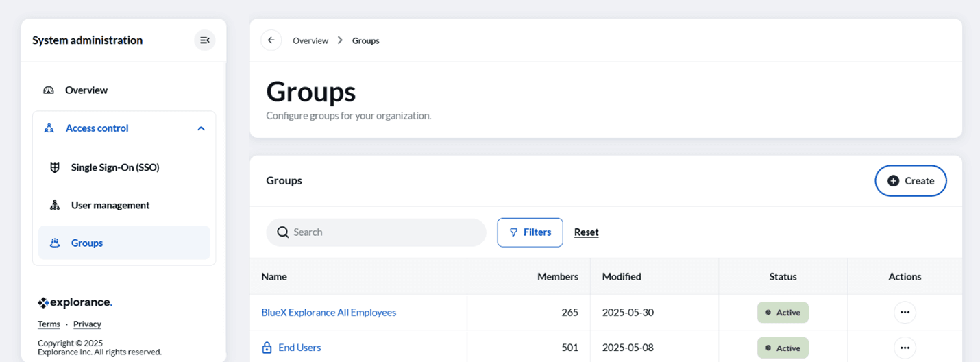
Task: Select Groups in the sidebar
Action: tap(124, 243)
